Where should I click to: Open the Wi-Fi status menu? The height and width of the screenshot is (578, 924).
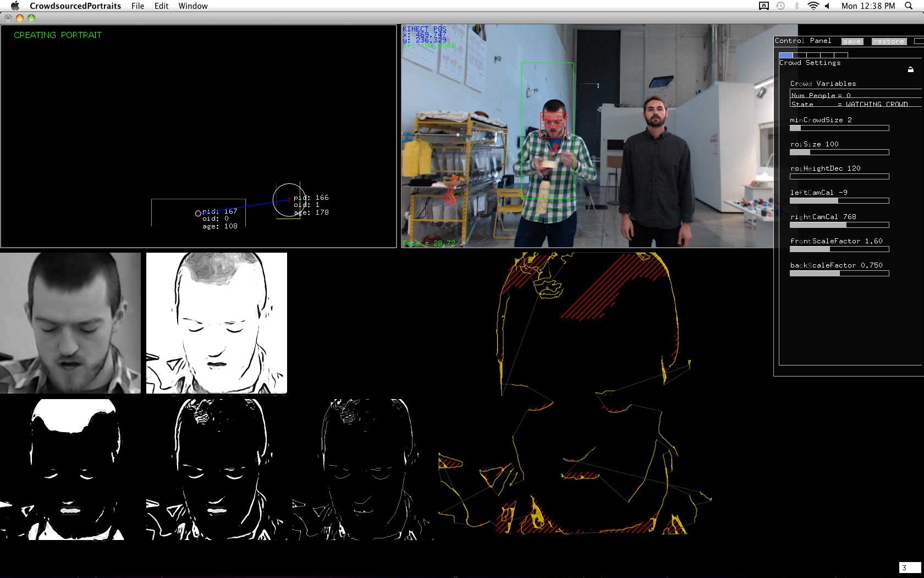813,6
